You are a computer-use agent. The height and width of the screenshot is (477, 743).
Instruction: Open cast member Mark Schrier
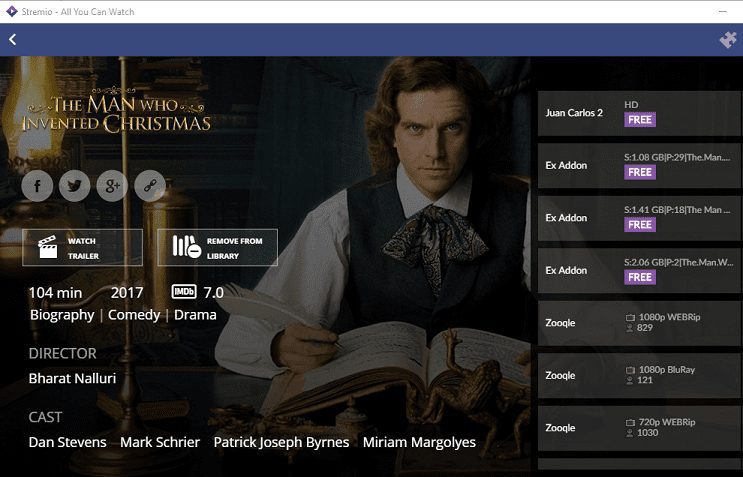click(160, 442)
